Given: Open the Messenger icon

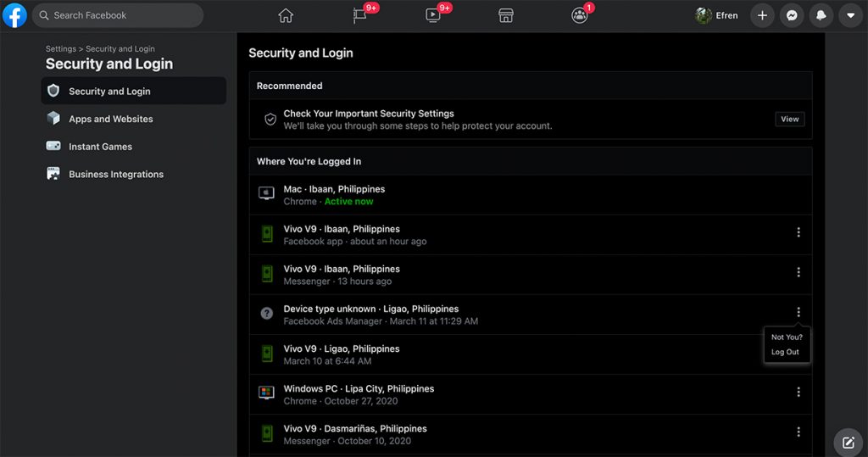Looking at the screenshot, I should pos(792,15).
